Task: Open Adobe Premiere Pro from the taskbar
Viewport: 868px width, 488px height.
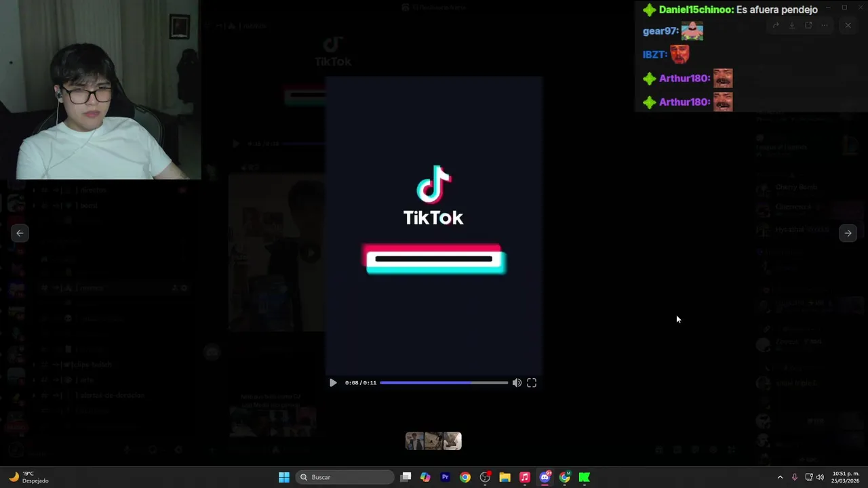Action: pos(446,477)
